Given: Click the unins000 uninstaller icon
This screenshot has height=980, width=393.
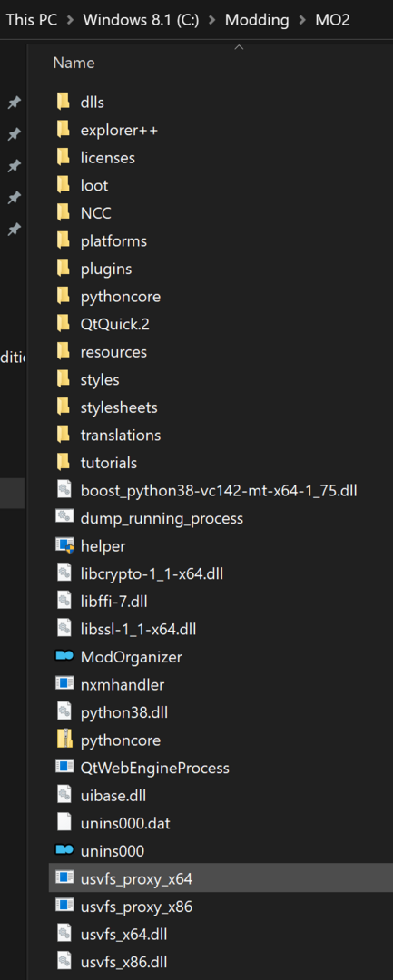Looking at the screenshot, I should [x=64, y=850].
